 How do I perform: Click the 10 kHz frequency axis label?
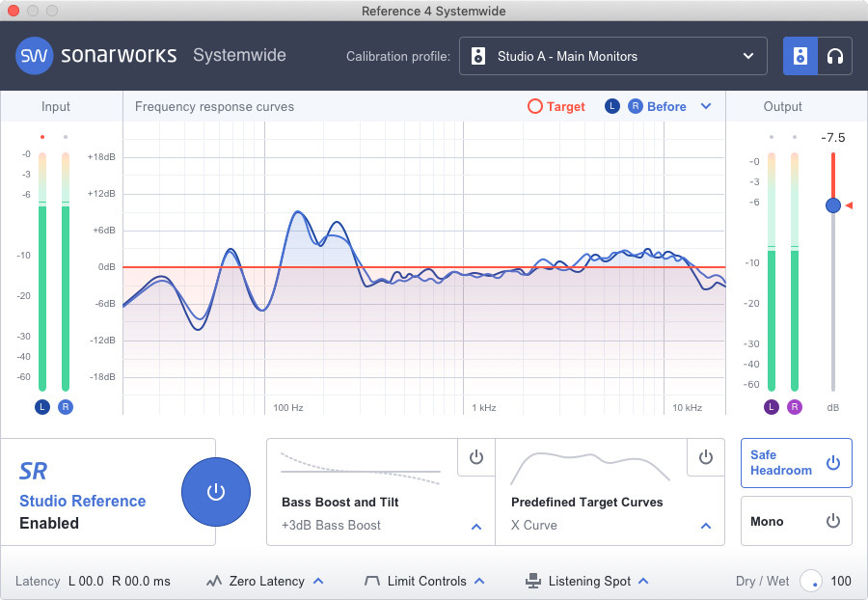click(687, 408)
